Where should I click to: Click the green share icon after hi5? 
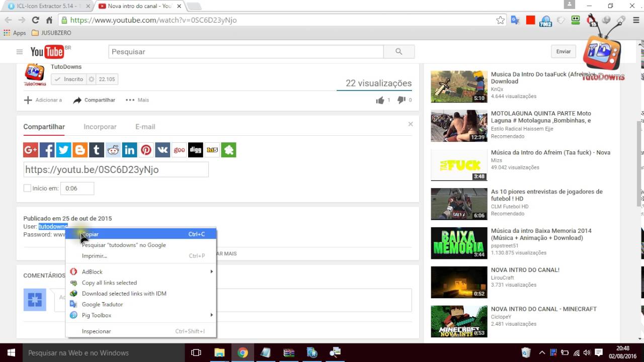click(x=228, y=150)
